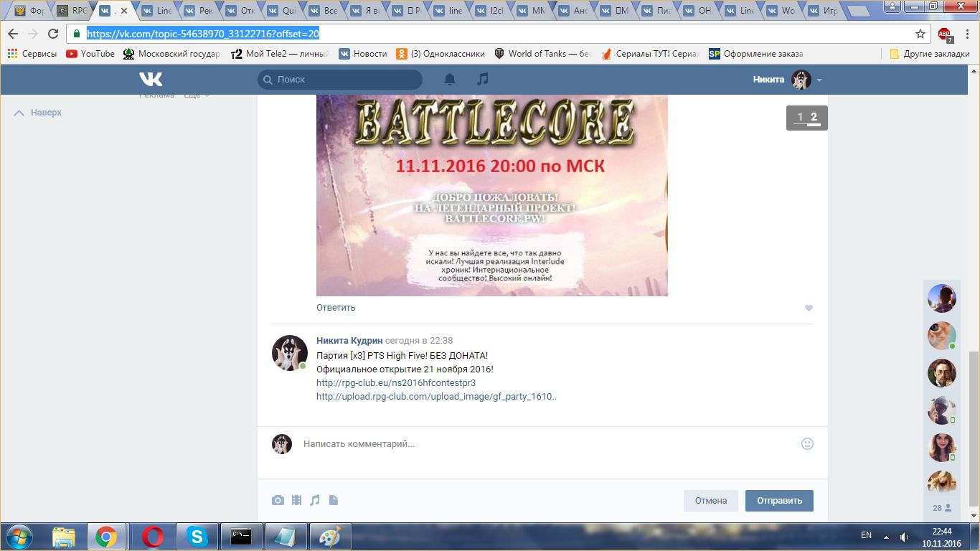Open VK notifications bell
Viewport: 980px width, 551px height.
(x=450, y=80)
